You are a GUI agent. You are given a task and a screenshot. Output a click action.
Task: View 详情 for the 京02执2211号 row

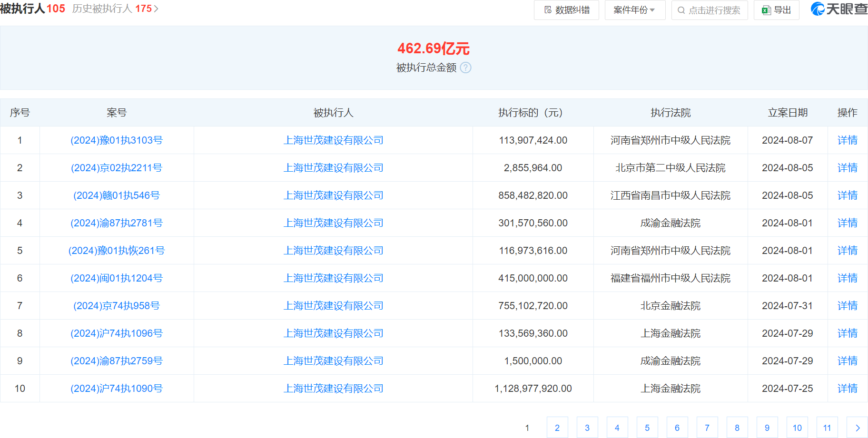tap(848, 168)
